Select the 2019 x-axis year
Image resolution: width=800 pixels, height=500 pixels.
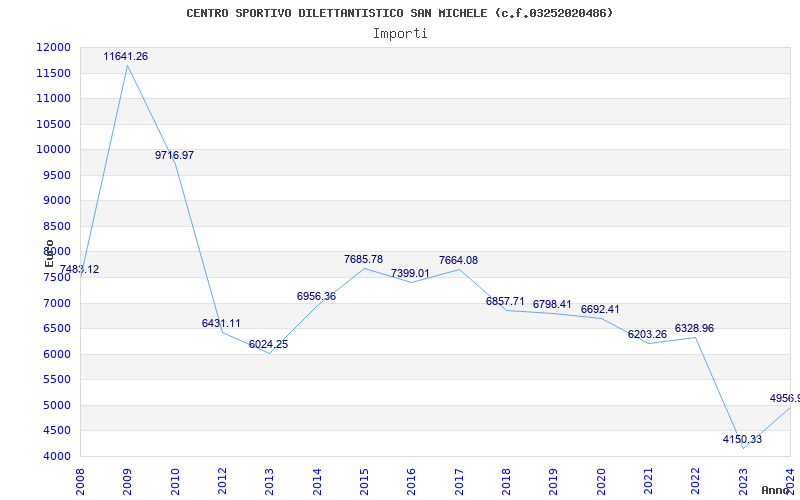(x=554, y=482)
